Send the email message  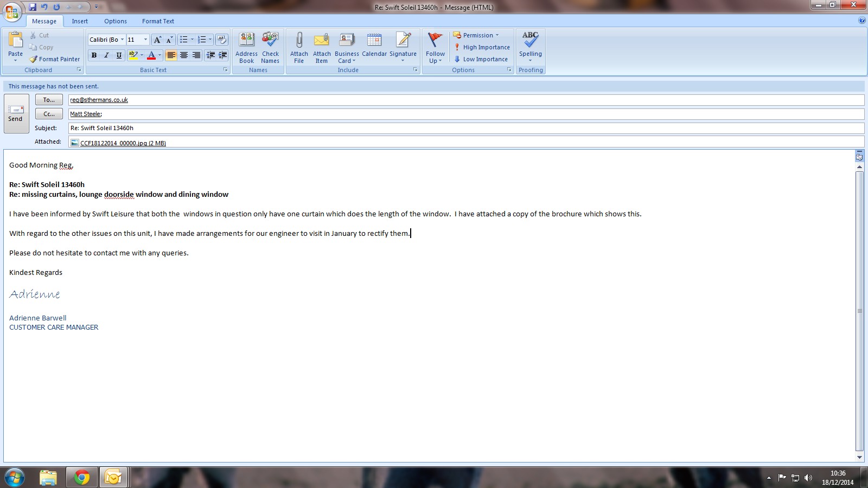pyautogui.click(x=16, y=113)
